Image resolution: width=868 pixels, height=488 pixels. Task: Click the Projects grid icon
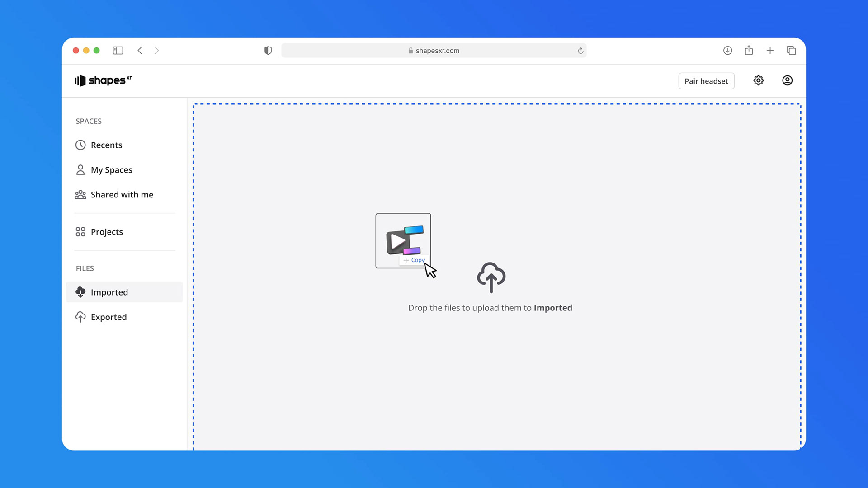(80, 232)
